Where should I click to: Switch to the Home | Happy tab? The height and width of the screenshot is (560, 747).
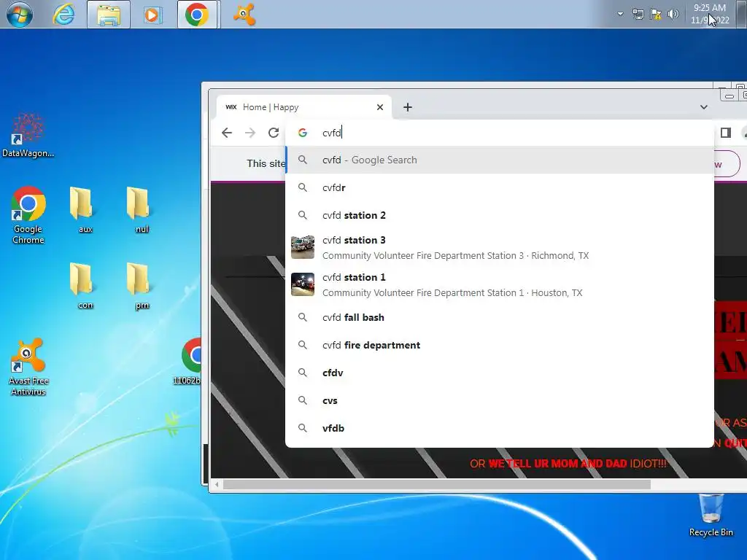[x=304, y=107]
